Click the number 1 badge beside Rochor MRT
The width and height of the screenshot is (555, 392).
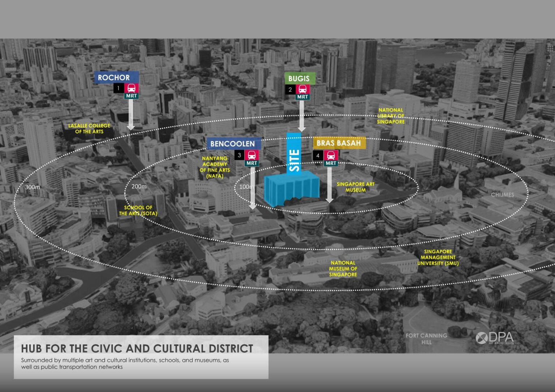click(x=119, y=88)
